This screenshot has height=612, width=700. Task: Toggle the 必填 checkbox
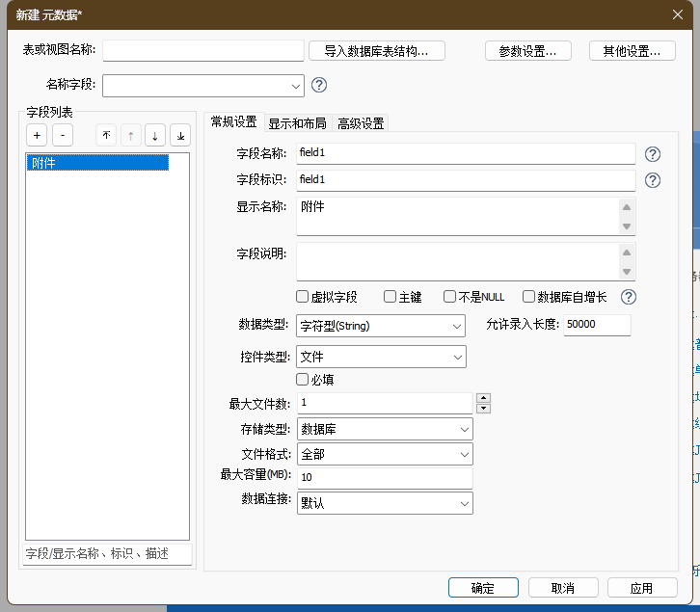tap(303, 380)
